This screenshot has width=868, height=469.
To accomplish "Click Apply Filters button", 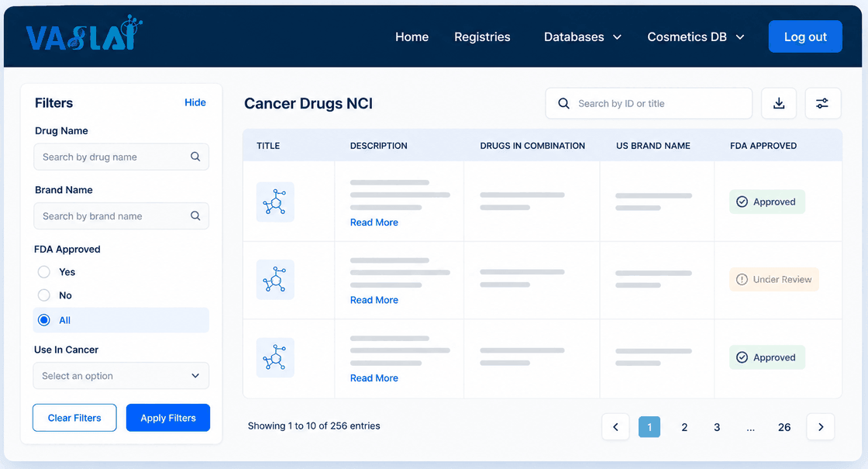I will coord(168,418).
